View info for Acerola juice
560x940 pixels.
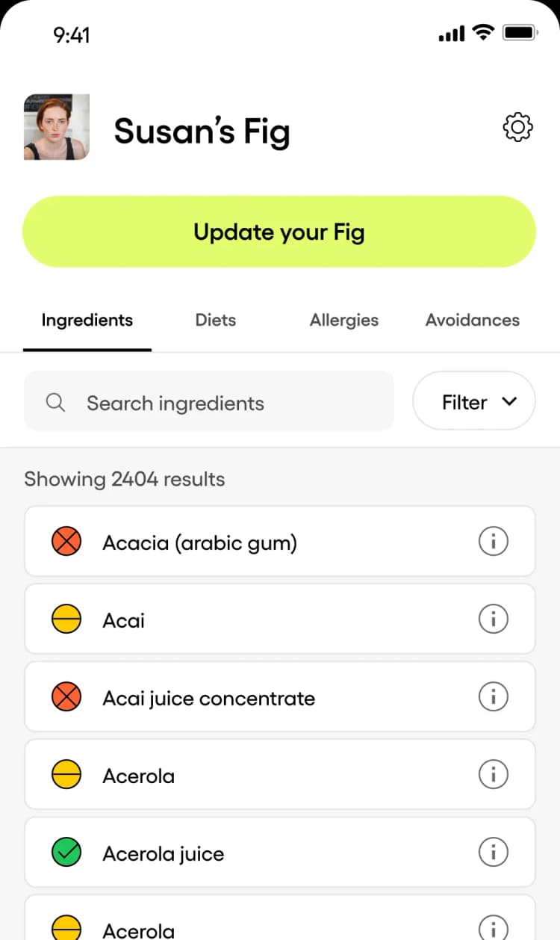(x=493, y=853)
